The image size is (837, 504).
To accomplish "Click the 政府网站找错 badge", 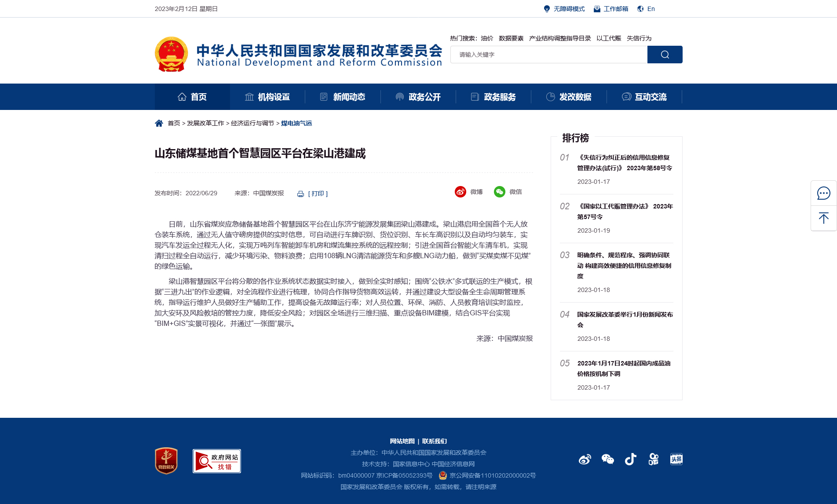I will click(x=217, y=461).
